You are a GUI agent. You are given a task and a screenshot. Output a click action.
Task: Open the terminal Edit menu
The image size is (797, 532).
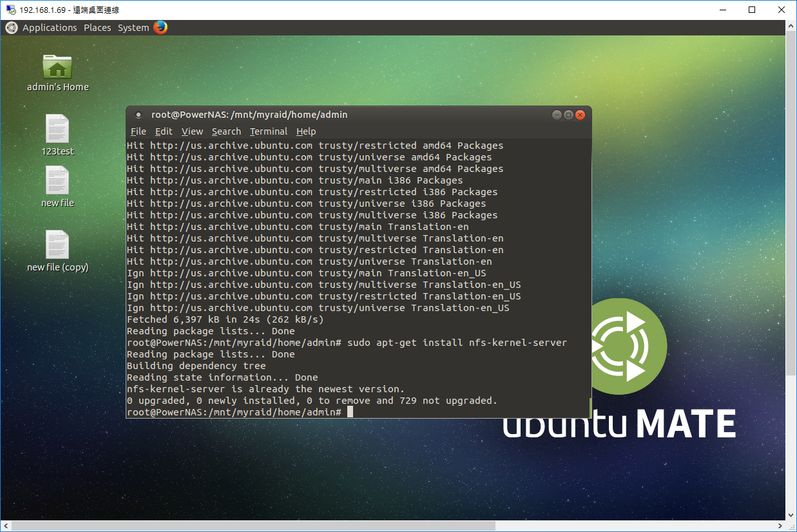(x=164, y=131)
